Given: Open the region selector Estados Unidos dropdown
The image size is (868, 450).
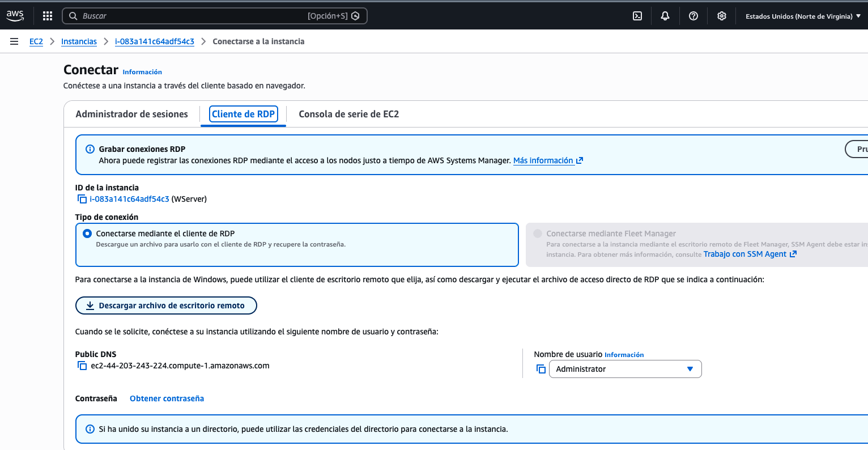Looking at the screenshot, I should 803,16.
